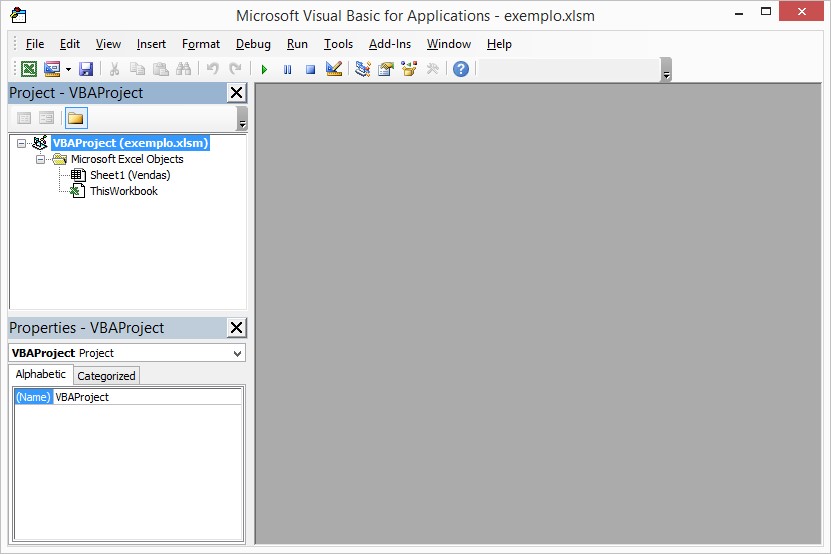This screenshot has height=554, width=831.
Task: Switch to the Categorized tab
Action: click(106, 376)
